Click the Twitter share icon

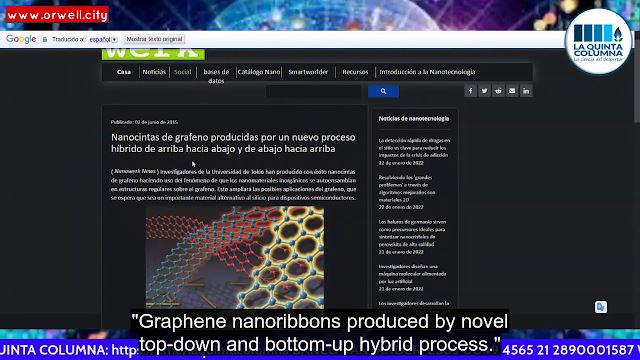(x=484, y=91)
